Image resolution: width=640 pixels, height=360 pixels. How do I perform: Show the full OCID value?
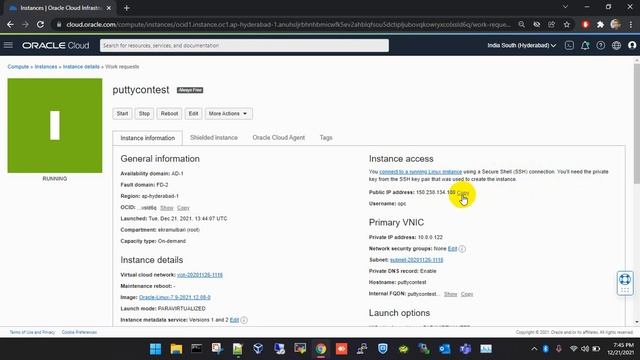pyautogui.click(x=167, y=208)
